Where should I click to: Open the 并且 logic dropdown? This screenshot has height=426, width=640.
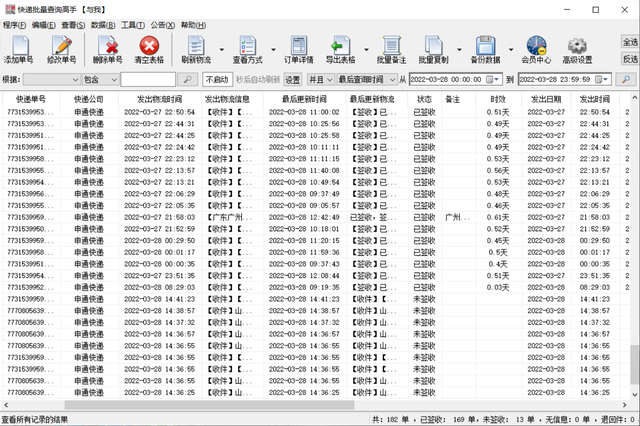pos(320,79)
